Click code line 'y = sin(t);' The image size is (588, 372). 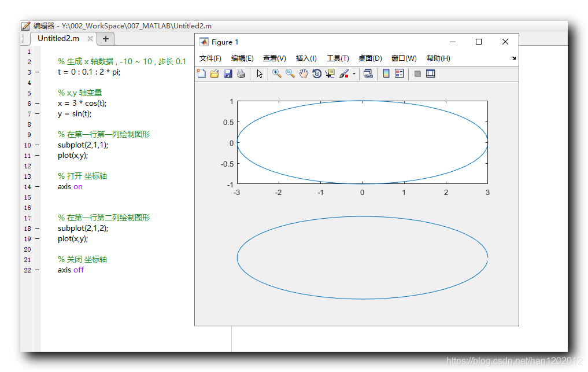point(75,114)
